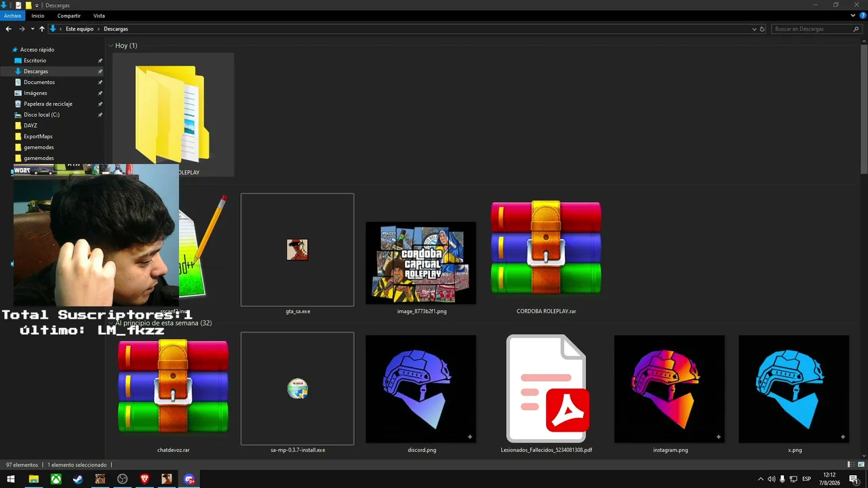Open the address bar history dropdown
Screen dimensions: 868x488
(754, 29)
